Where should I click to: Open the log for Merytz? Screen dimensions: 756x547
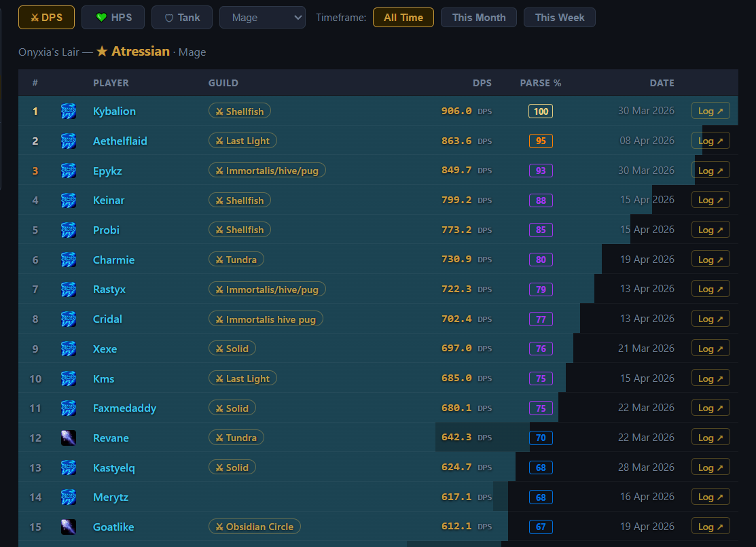710,497
